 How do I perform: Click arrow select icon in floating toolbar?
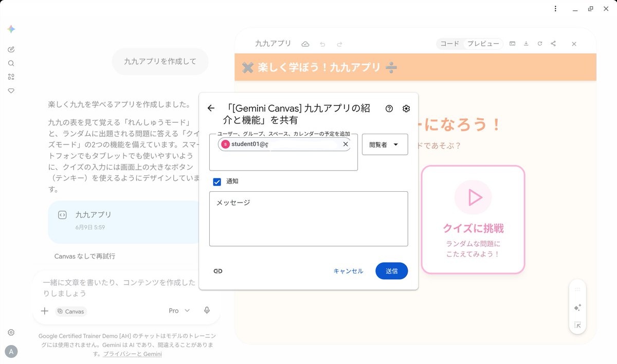point(577,325)
